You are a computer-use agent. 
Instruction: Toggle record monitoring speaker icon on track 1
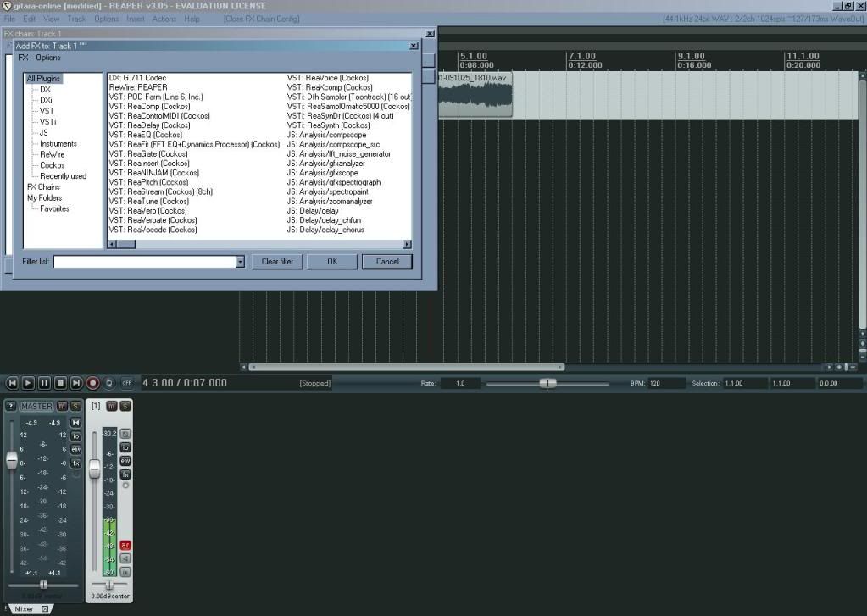pos(125,558)
